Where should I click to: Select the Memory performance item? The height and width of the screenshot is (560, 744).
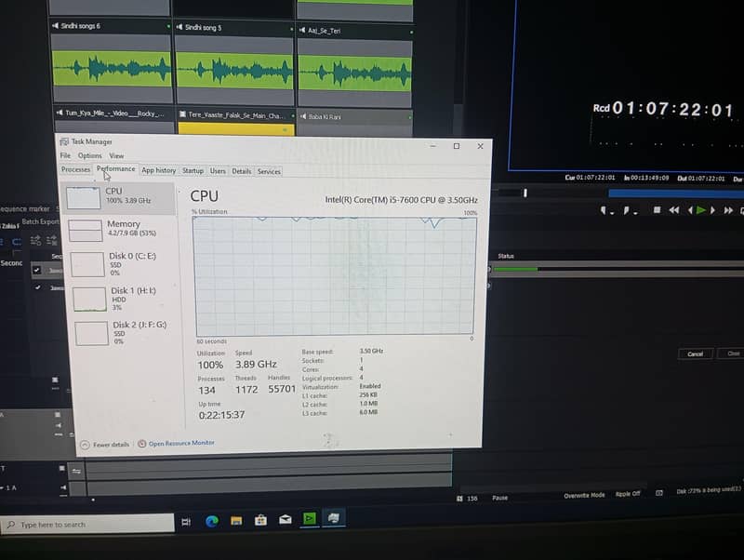pyautogui.click(x=122, y=229)
